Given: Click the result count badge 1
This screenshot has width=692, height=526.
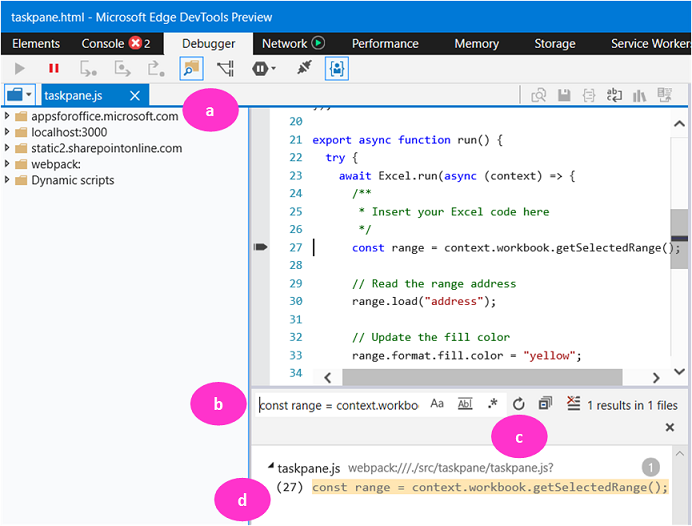Looking at the screenshot, I should [651, 467].
